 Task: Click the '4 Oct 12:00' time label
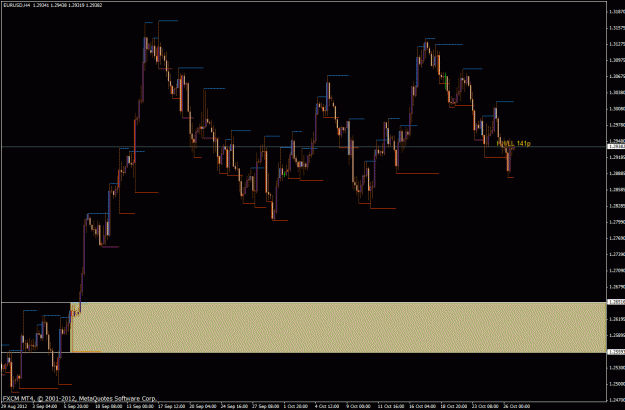point(327,406)
